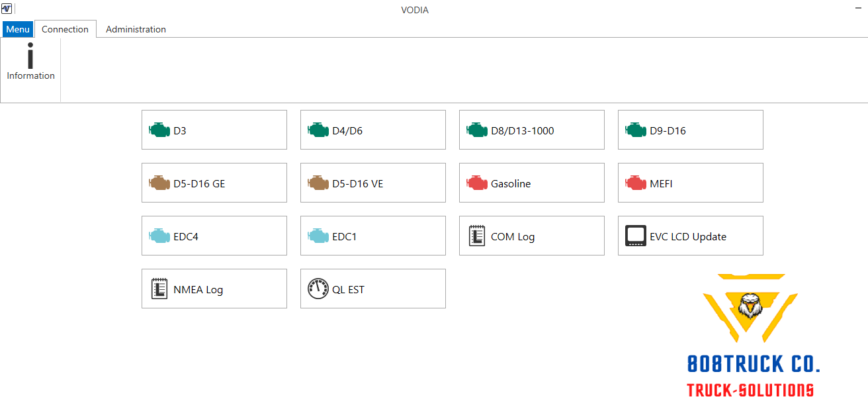Image resolution: width=868 pixels, height=415 pixels.
Task: Select the MEFI engine button
Action: tap(690, 183)
